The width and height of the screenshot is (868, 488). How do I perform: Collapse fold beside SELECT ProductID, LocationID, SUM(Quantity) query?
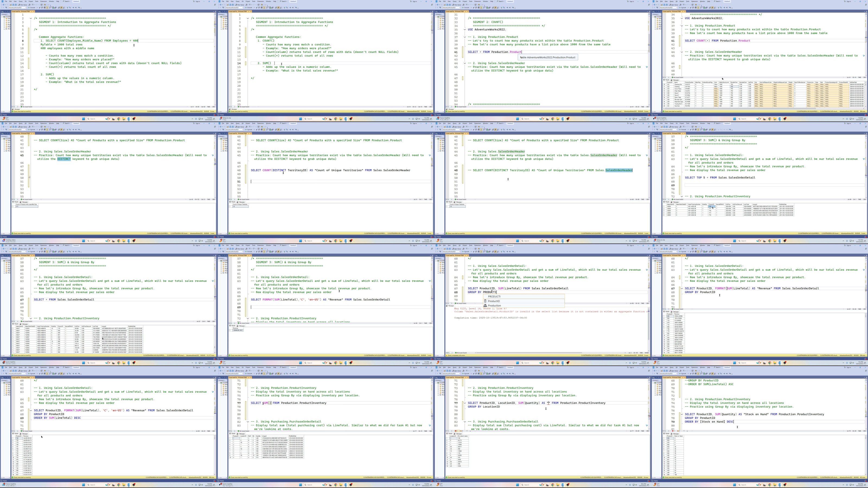point(465,403)
